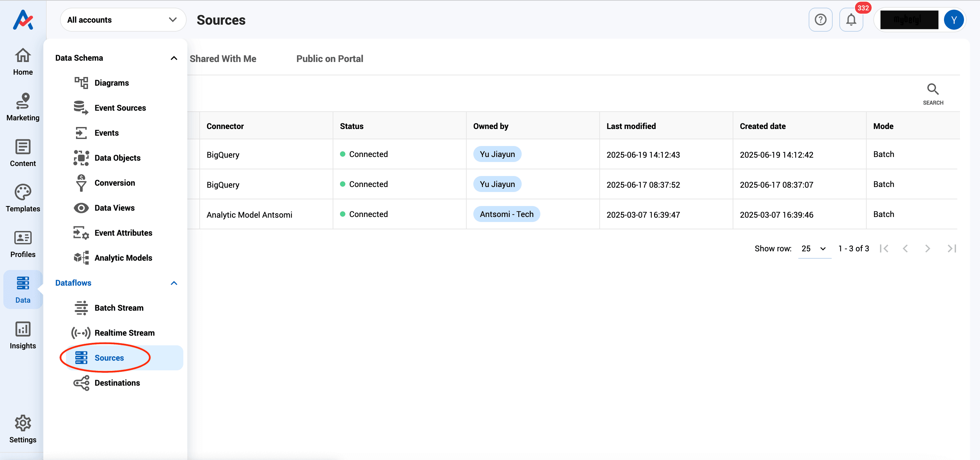This screenshot has width=980, height=460.
Task: Collapse the Data Schema section
Action: (174, 58)
